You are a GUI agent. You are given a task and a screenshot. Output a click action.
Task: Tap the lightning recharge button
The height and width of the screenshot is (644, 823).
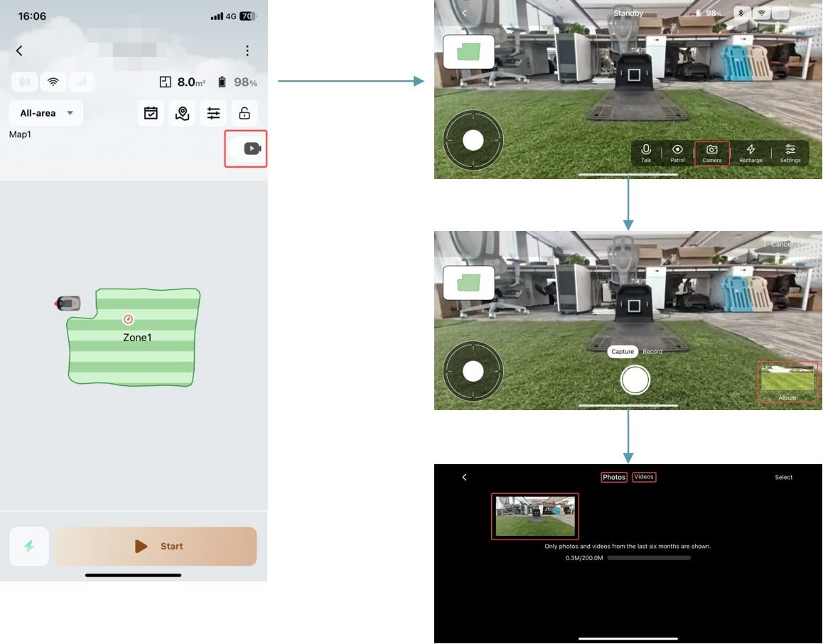(x=29, y=546)
